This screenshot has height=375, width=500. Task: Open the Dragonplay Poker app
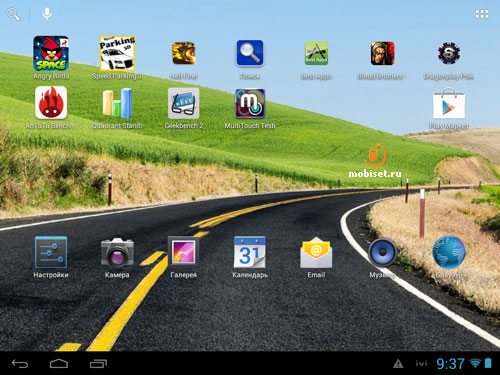[x=449, y=53]
